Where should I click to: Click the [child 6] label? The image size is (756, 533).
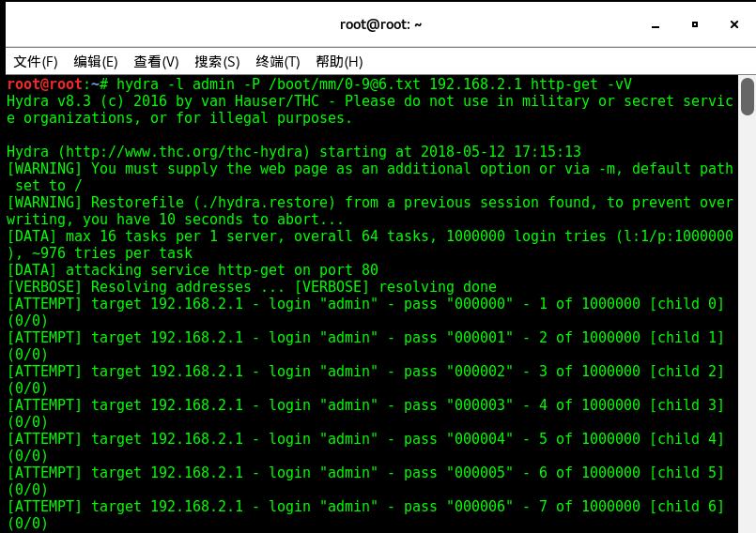coord(687,506)
